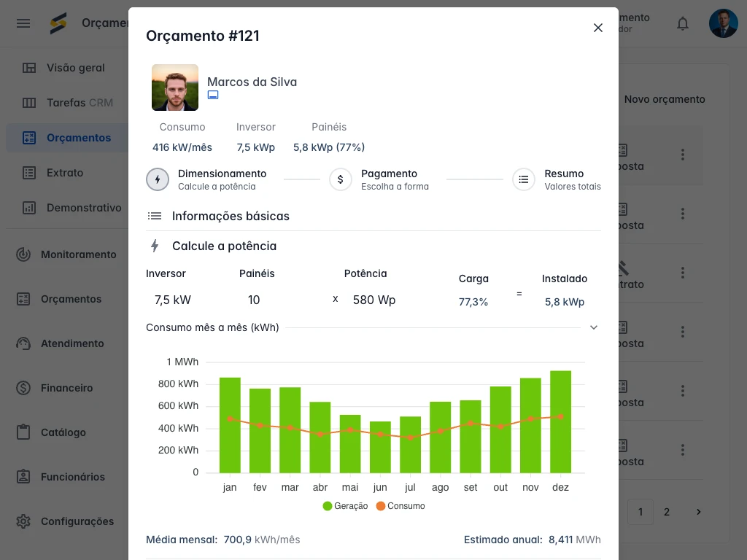Click the Dimensionamento lightning step icon
The image size is (747, 560).
[x=158, y=179]
